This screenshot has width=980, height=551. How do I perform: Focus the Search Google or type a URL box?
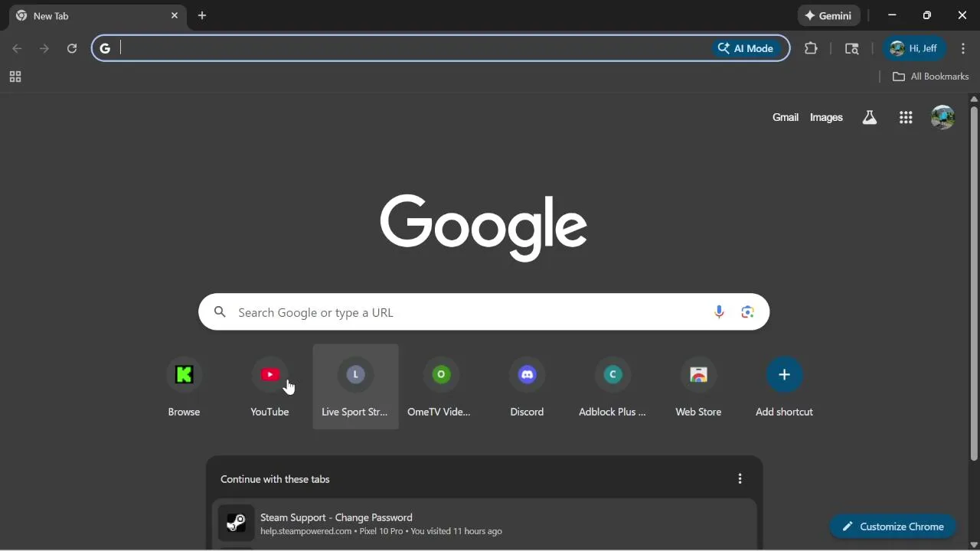484,312
